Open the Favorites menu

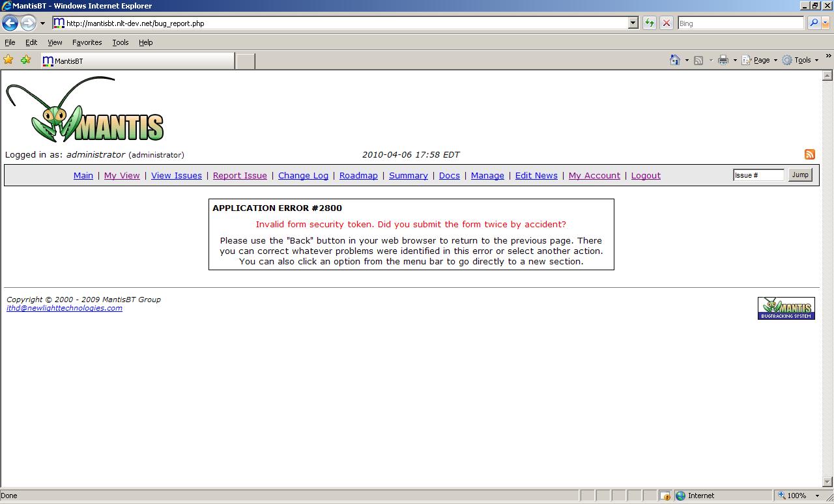coord(87,42)
